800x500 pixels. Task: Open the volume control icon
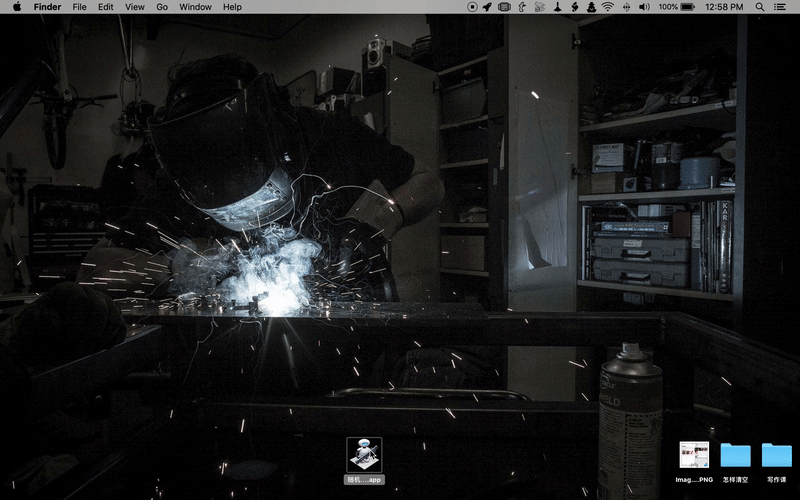pyautogui.click(x=643, y=7)
